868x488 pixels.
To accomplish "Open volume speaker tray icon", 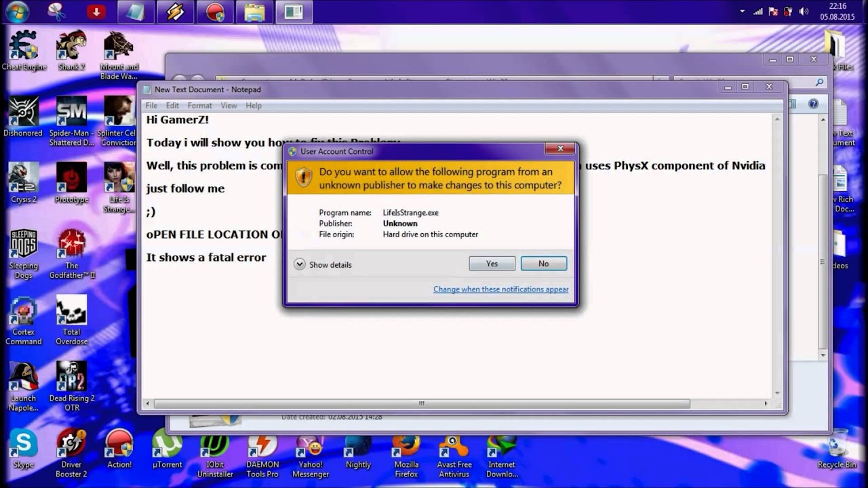I will click(802, 12).
